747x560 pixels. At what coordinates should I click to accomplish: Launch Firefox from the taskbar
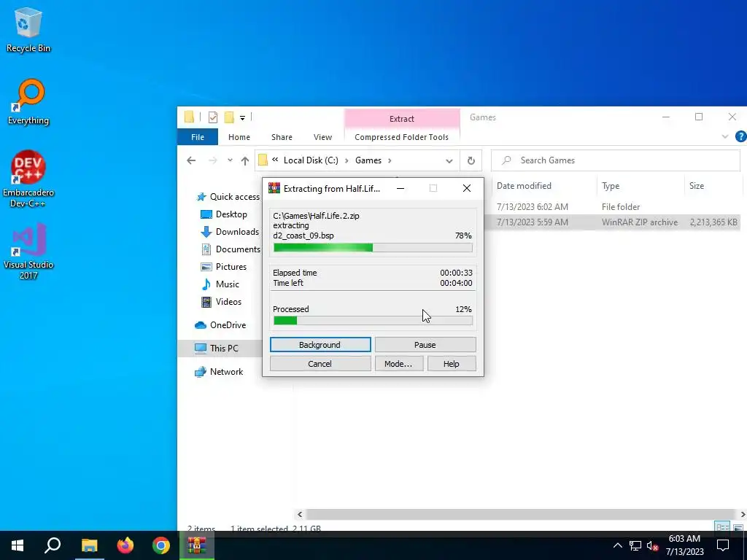125,545
